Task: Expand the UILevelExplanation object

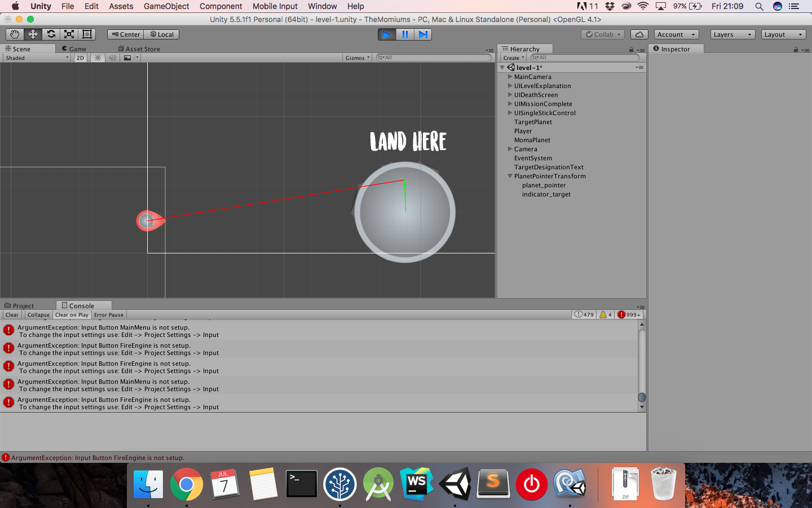Action: click(x=510, y=86)
